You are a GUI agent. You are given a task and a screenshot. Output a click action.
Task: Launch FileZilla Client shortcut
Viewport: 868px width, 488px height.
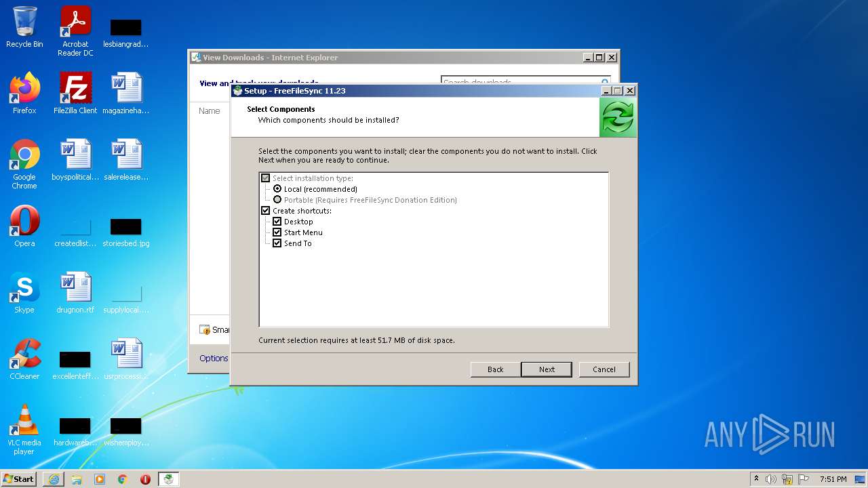[75, 94]
